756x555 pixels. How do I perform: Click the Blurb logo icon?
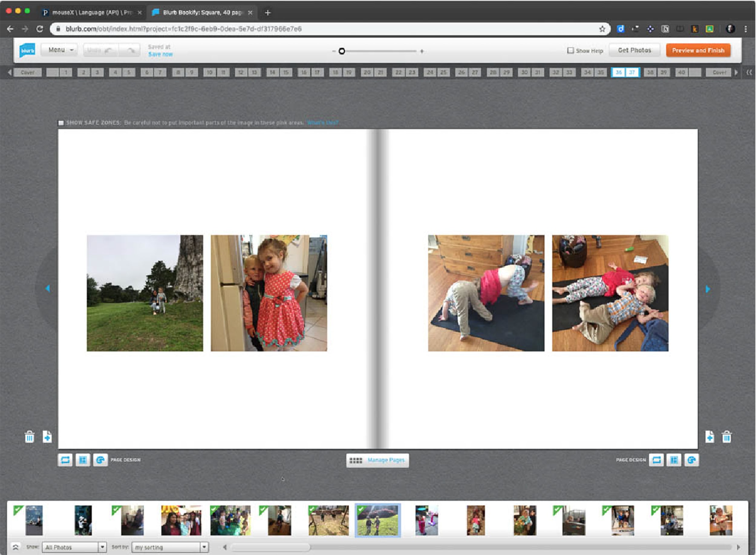[x=27, y=50]
